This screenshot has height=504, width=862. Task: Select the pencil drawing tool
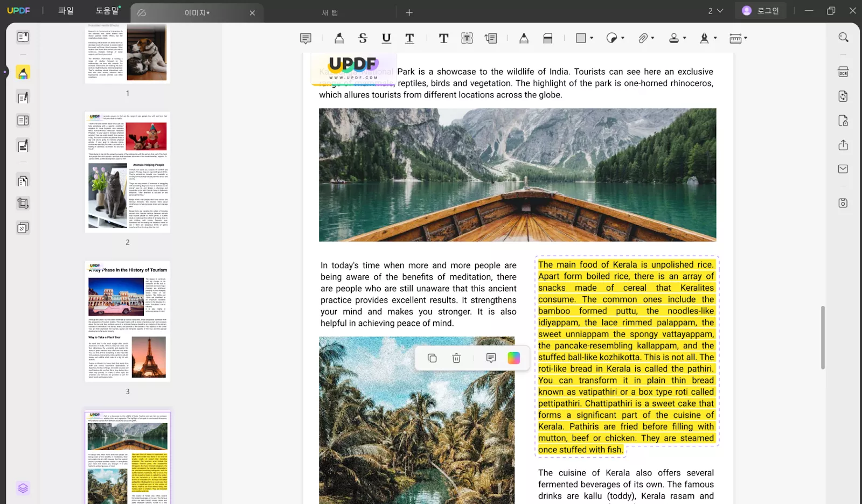tap(524, 38)
